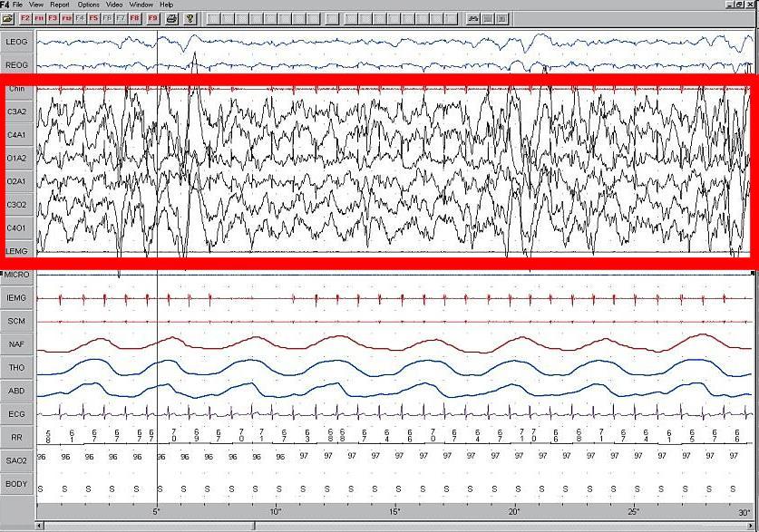Select the LEOG channel label
The image size is (759, 532).
pos(16,42)
